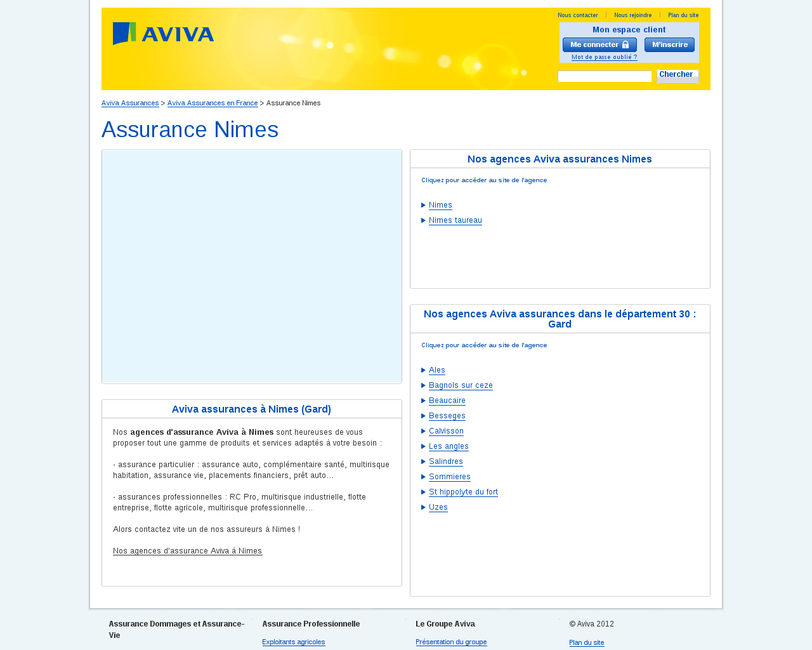This screenshot has height=650, width=812.
Task: Open the Uzes agency link
Action: click(438, 507)
